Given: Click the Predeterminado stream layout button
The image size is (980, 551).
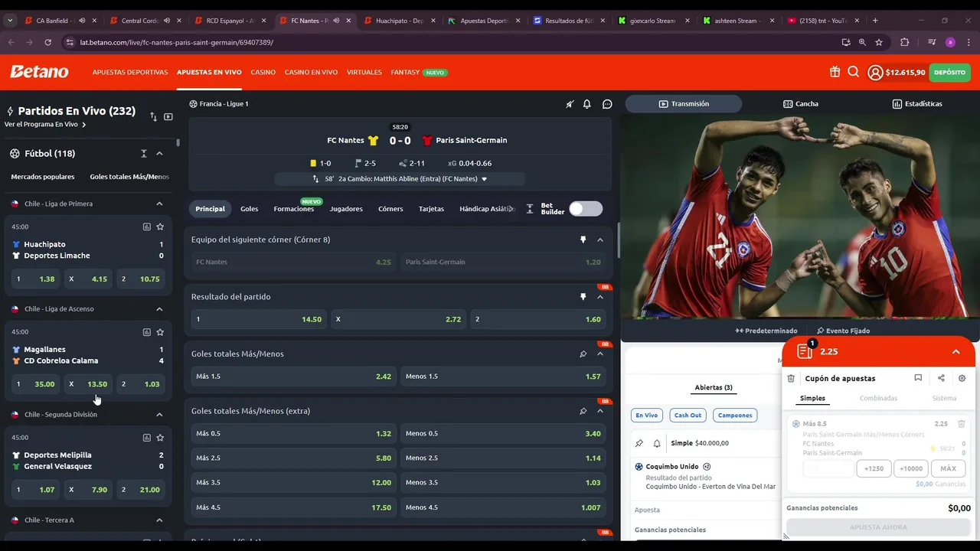Looking at the screenshot, I should tap(766, 331).
